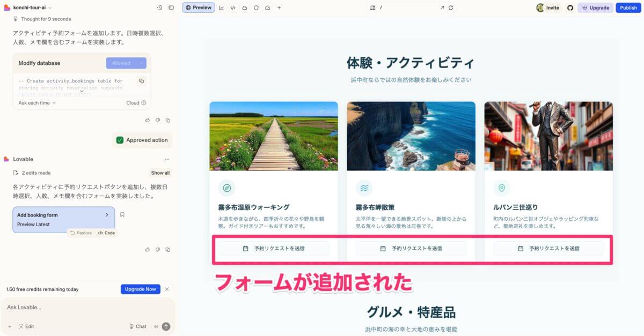Open the code view icon in top toolbar
This screenshot has height=336, width=644.
pyautogui.click(x=233, y=8)
